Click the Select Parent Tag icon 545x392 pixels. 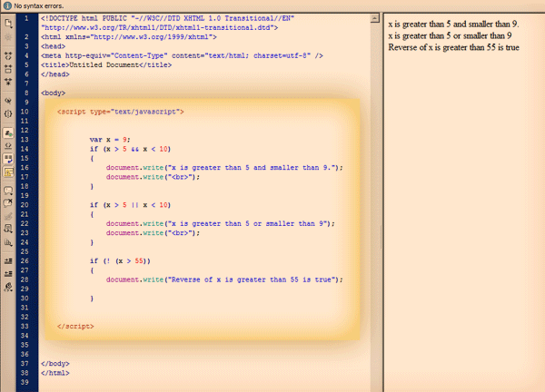[8, 101]
